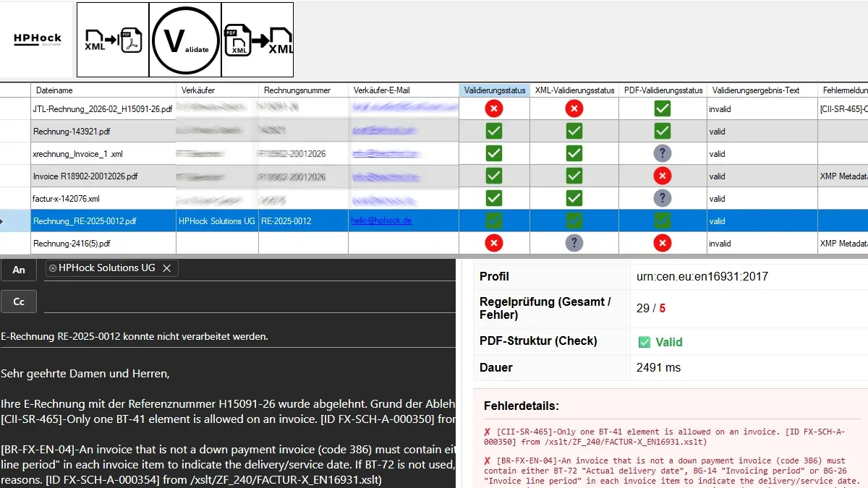Click the HPHock Solutions logo
The image size is (868, 488).
36,39
